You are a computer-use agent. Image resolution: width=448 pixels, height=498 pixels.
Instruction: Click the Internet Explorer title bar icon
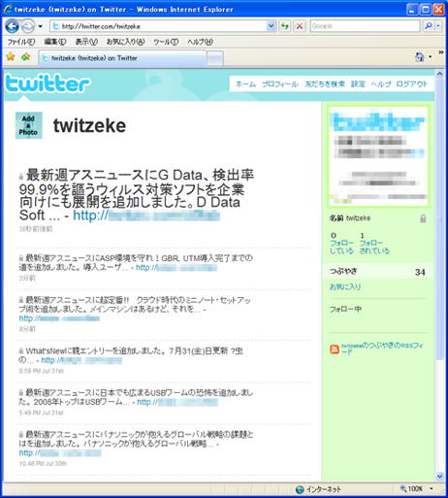click(8, 10)
